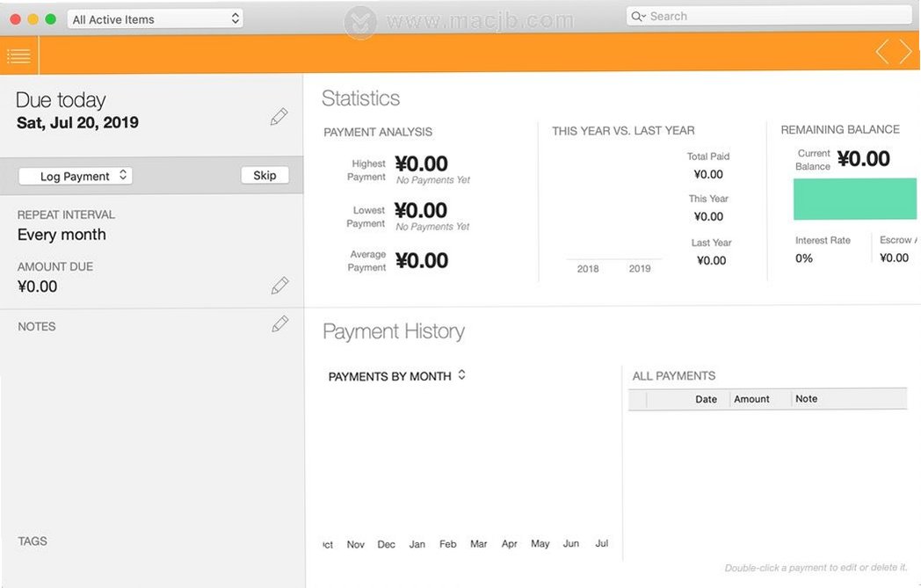Open the All Active Items dropdown

[155, 19]
